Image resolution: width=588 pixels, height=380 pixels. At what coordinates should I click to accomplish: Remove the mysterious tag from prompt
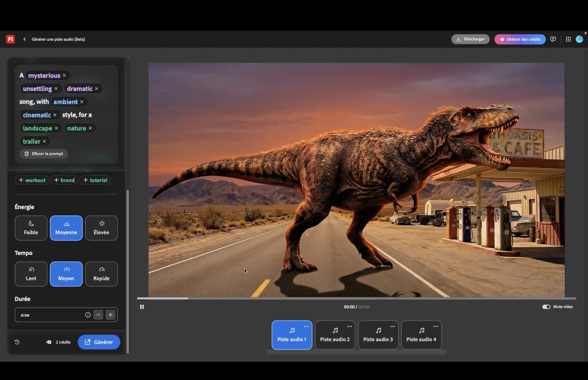[x=64, y=75]
